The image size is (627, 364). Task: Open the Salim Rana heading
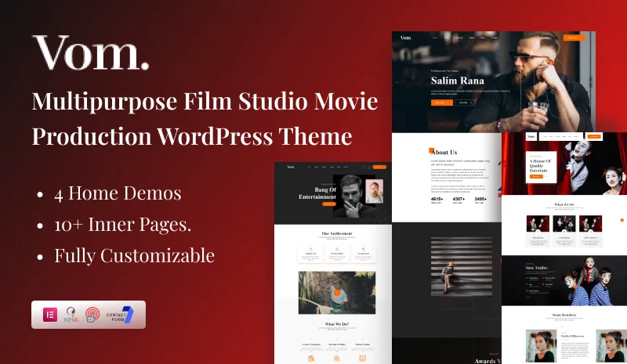tap(458, 81)
